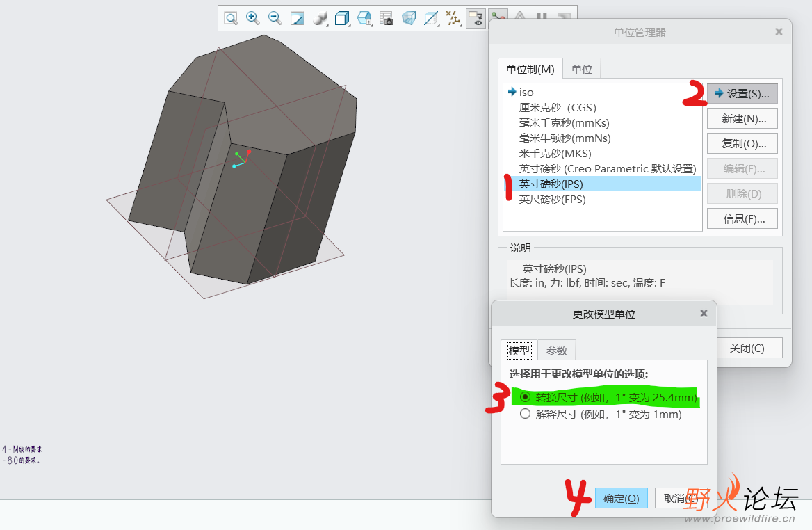This screenshot has height=530, width=812.
Task: Confirm with the 确定(O) button
Action: point(621,499)
